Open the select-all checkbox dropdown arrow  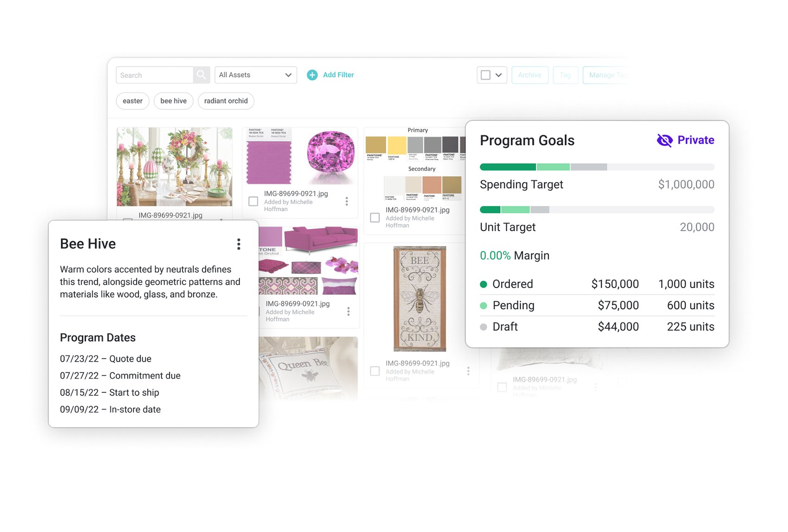point(499,75)
